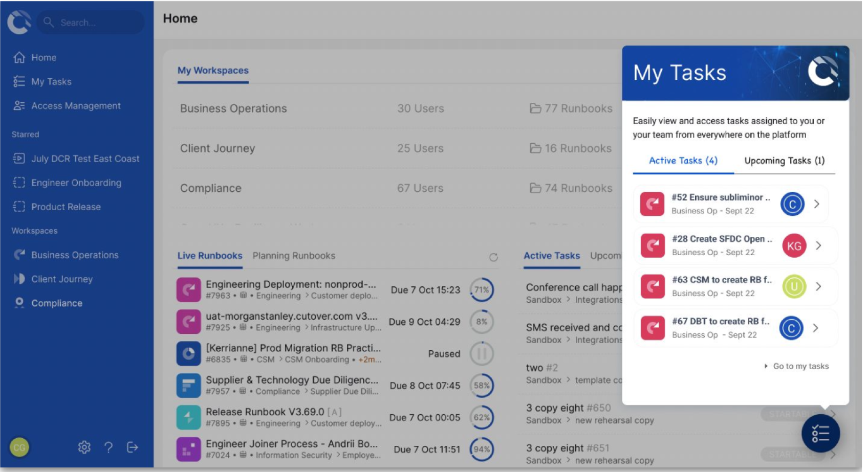This screenshot has height=472, width=868.
Task: Click the 62% progress ring of Release Runbook
Action: coord(482,417)
